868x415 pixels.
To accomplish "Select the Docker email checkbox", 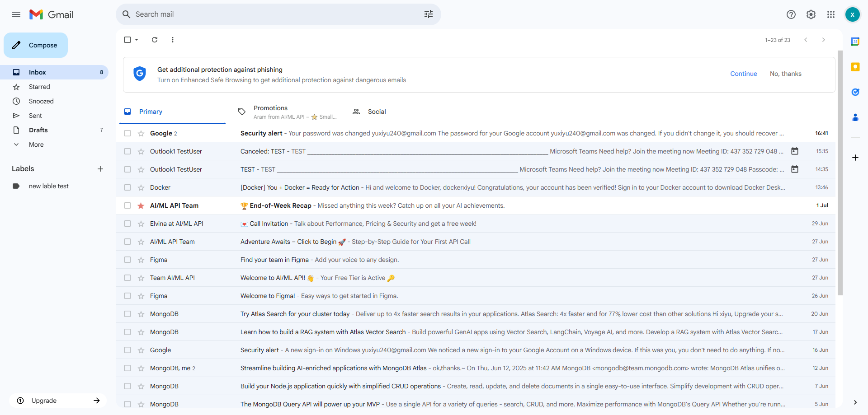I will coord(127,187).
